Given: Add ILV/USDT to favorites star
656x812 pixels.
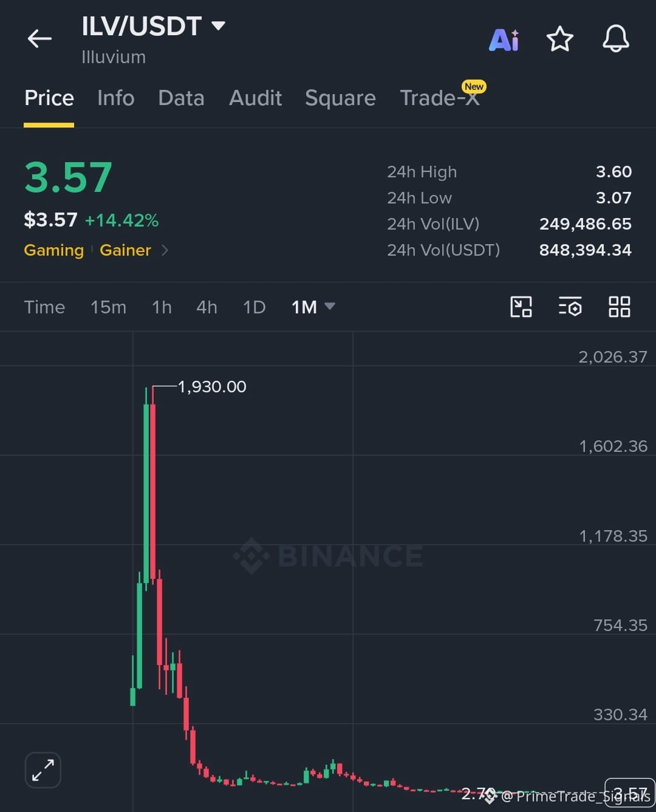Looking at the screenshot, I should [559, 39].
